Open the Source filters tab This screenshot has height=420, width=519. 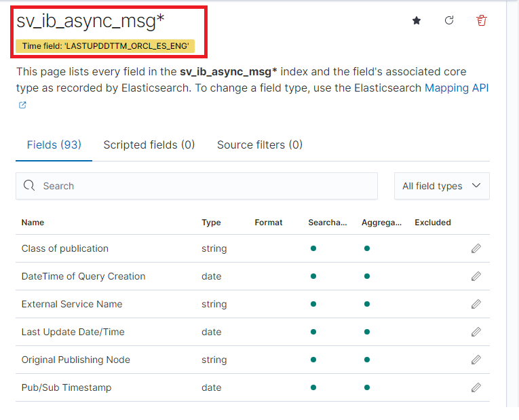[260, 145]
